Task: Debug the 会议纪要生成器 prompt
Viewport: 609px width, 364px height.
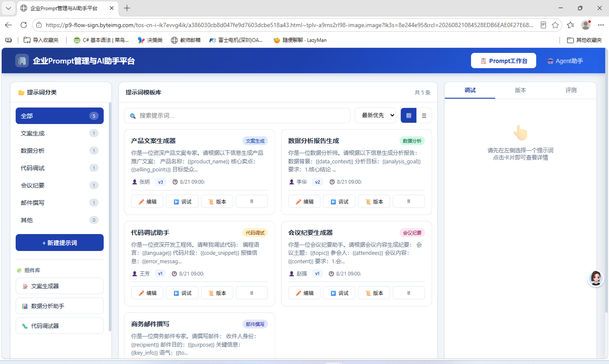Action: pos(339,293)
